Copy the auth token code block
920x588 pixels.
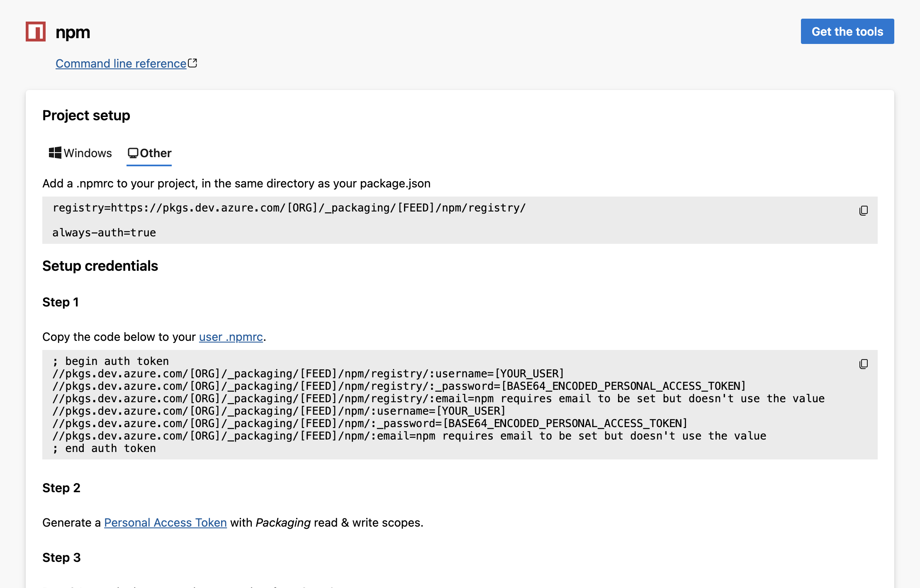pos(863,364)
